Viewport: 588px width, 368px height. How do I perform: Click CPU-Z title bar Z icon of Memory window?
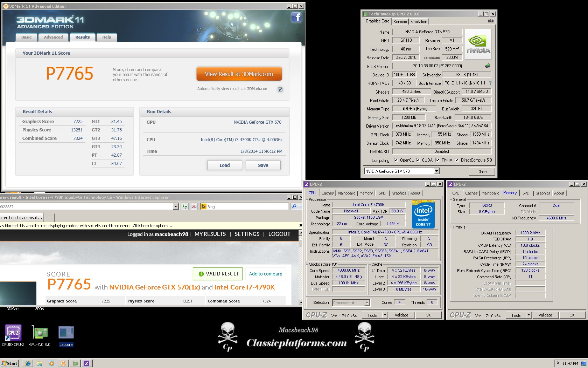450,184
